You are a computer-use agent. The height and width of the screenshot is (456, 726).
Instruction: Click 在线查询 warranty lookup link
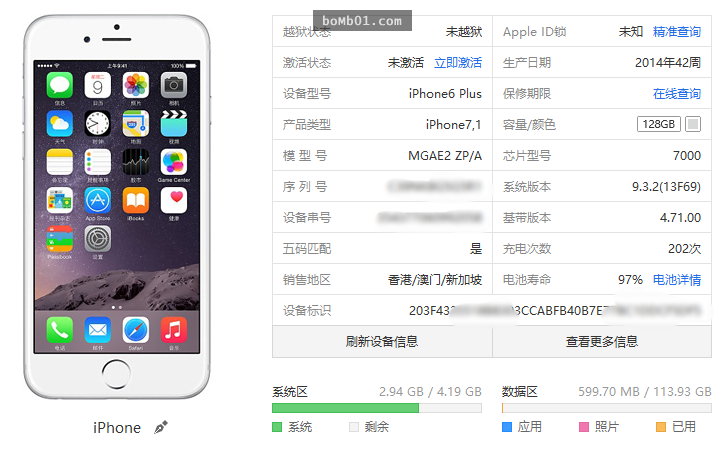click(x=676, y=94)
